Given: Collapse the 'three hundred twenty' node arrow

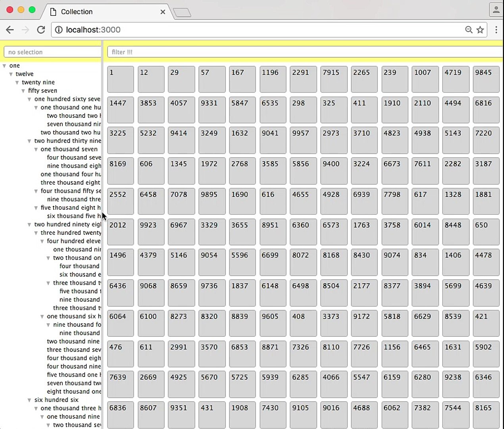Looking at the screenshot, I should (x=36, y=233).
